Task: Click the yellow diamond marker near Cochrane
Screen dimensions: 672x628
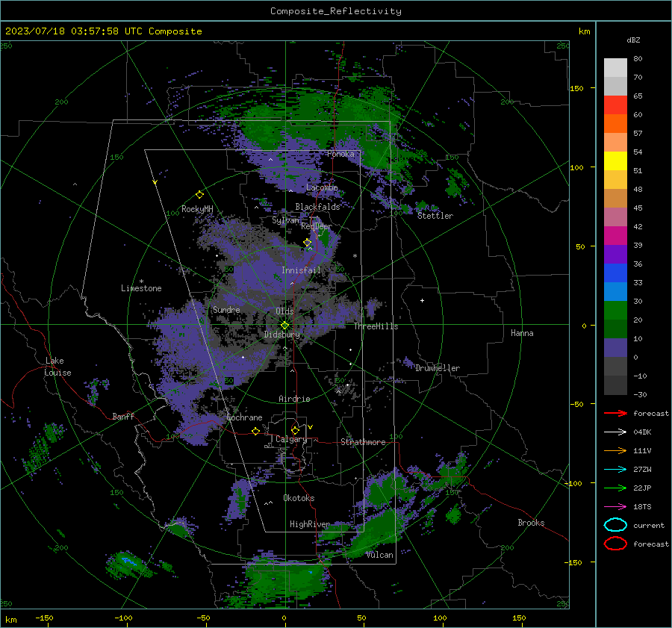Action: [x=255, y=431]
